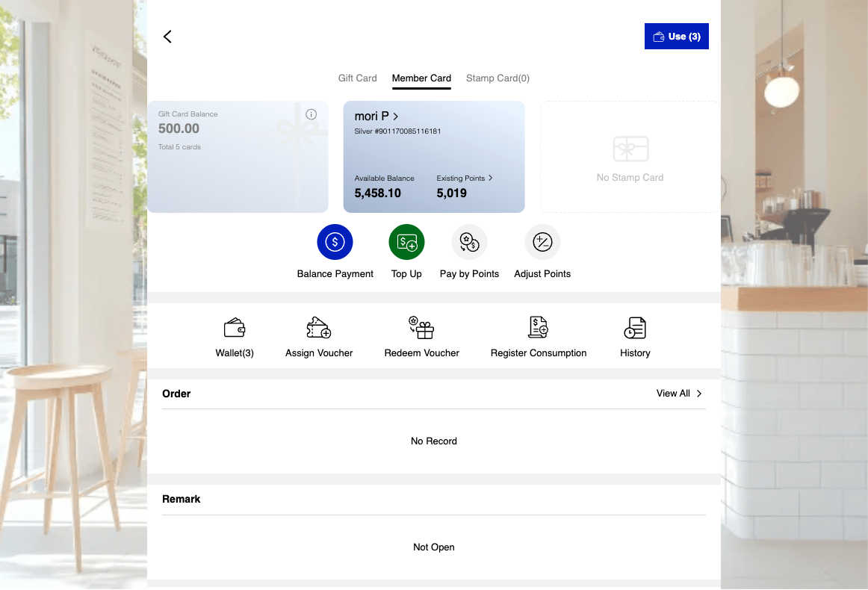The image size is (868, 590).
Task: Select the Member Card tab
Action: [421, 78]
